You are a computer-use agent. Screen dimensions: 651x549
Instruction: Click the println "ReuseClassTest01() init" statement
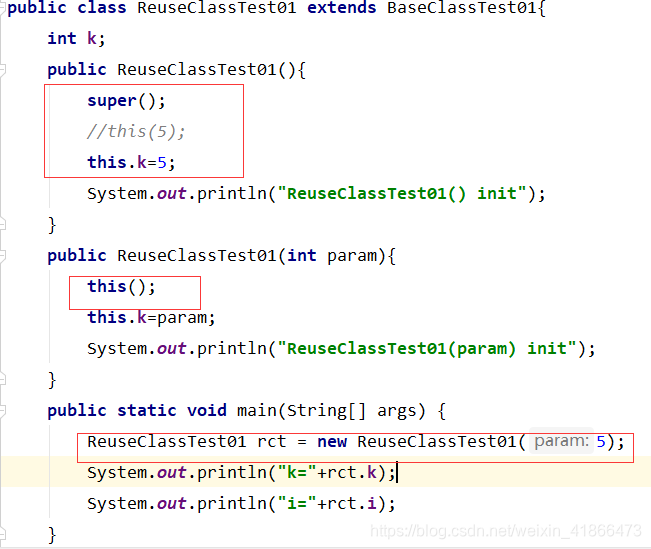[x=316, y=194]
